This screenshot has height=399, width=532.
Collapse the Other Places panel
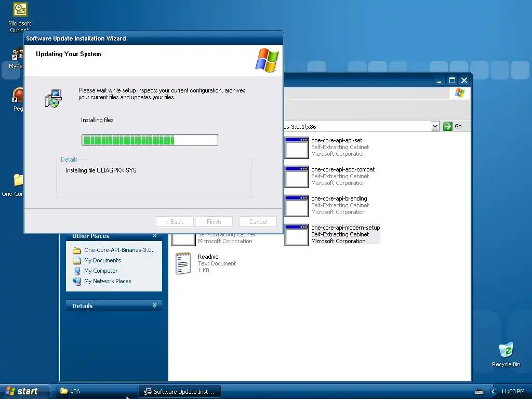(154, 235)
